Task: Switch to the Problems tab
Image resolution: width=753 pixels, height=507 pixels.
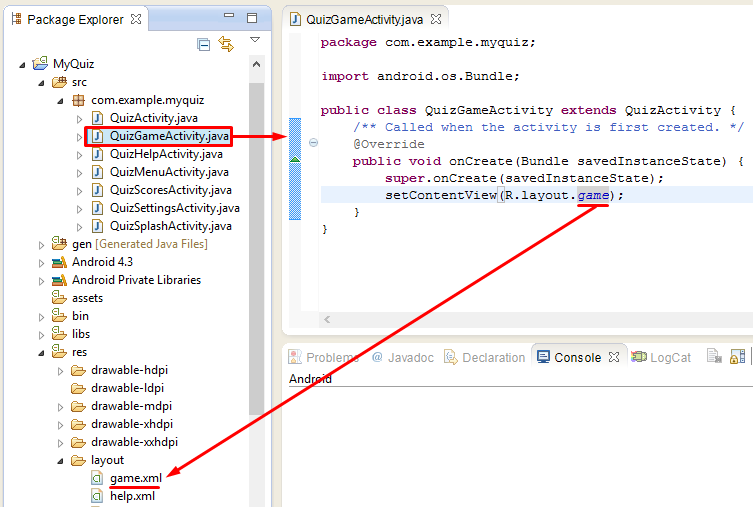Action: click(324, 358)
